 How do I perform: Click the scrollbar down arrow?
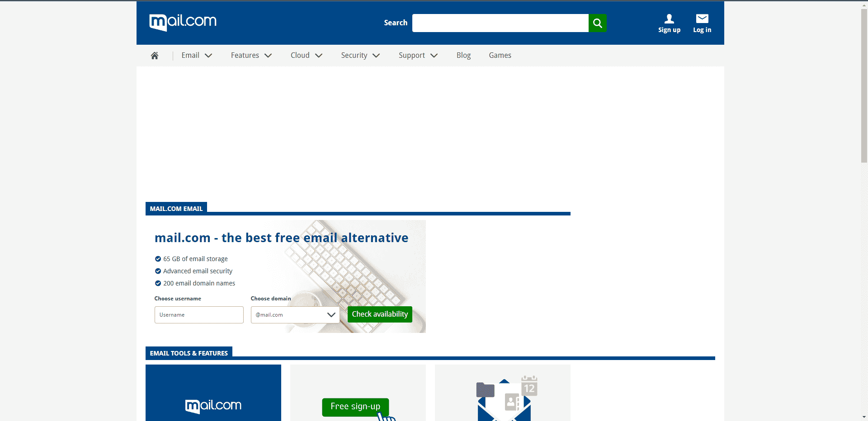[864, 417]
